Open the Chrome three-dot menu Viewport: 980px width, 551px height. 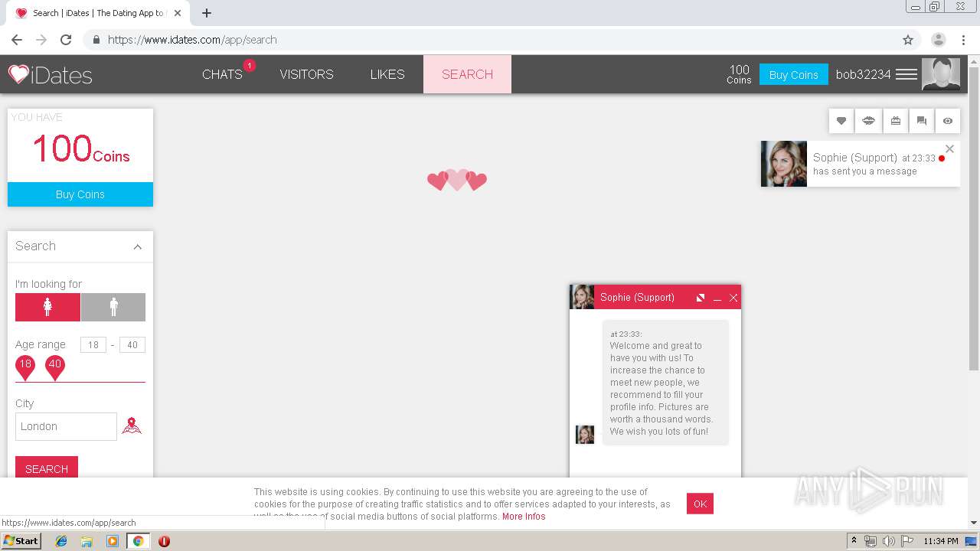click(962, 40)
